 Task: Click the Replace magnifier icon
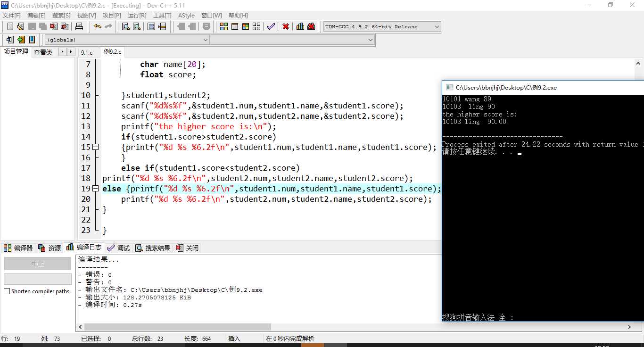[137, 26]
